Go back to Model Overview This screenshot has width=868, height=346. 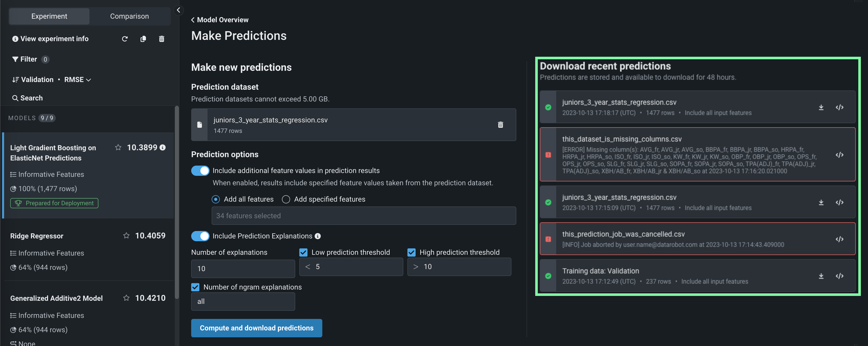220,20
